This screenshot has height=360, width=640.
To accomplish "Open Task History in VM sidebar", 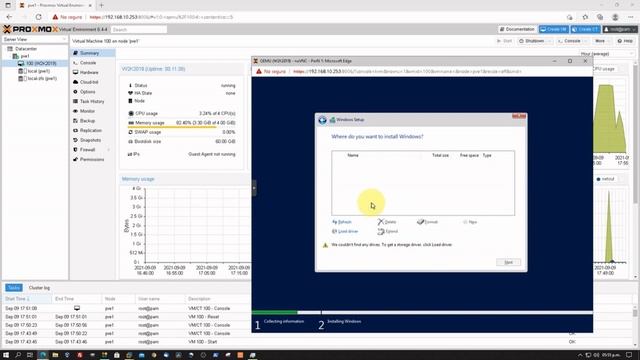I will pyautogui.click(x=92, y=101).
